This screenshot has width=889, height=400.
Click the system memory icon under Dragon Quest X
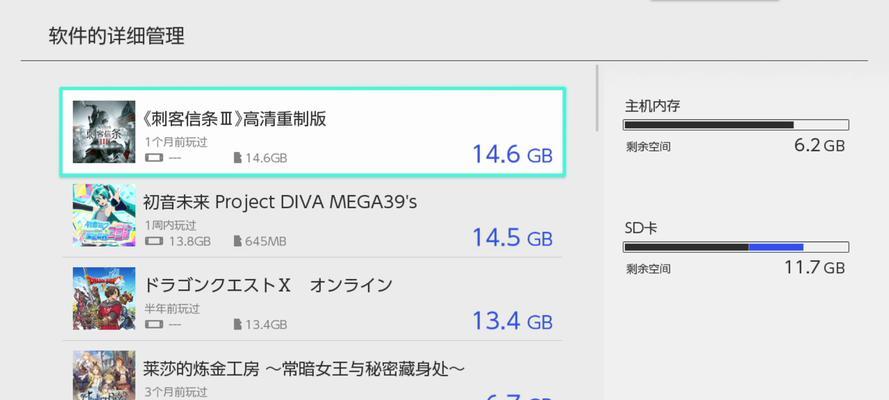click(x=154, y=324)
